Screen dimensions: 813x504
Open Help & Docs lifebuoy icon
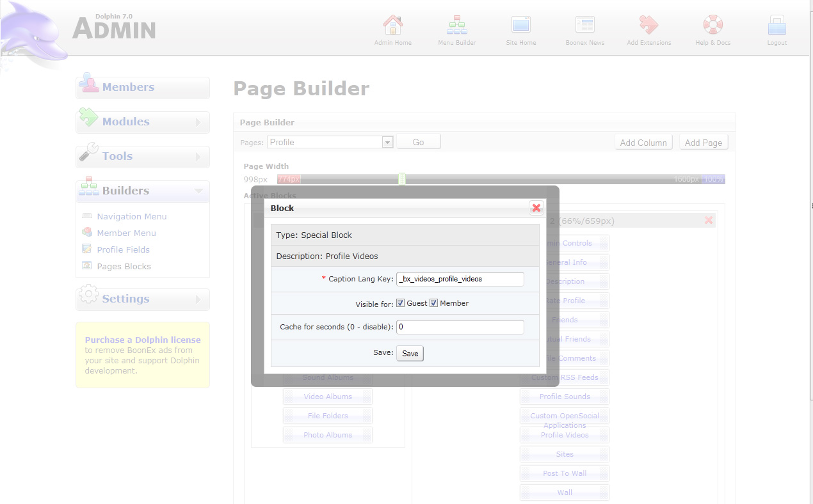click(712, 26)
